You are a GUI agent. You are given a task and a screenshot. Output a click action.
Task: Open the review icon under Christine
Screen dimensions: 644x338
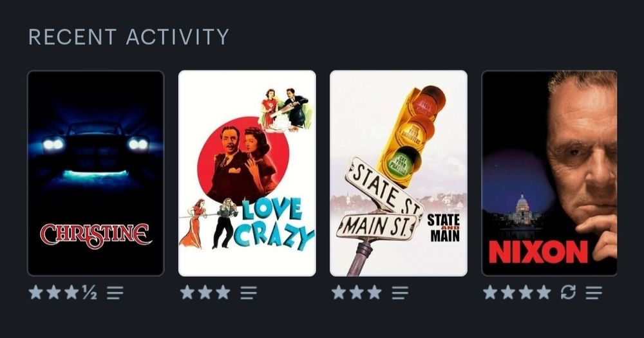[115, 293]
